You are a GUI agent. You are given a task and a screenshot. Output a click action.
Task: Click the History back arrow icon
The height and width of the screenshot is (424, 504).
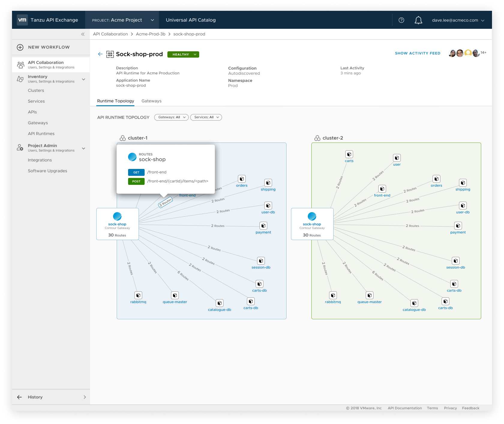(19, 397)
